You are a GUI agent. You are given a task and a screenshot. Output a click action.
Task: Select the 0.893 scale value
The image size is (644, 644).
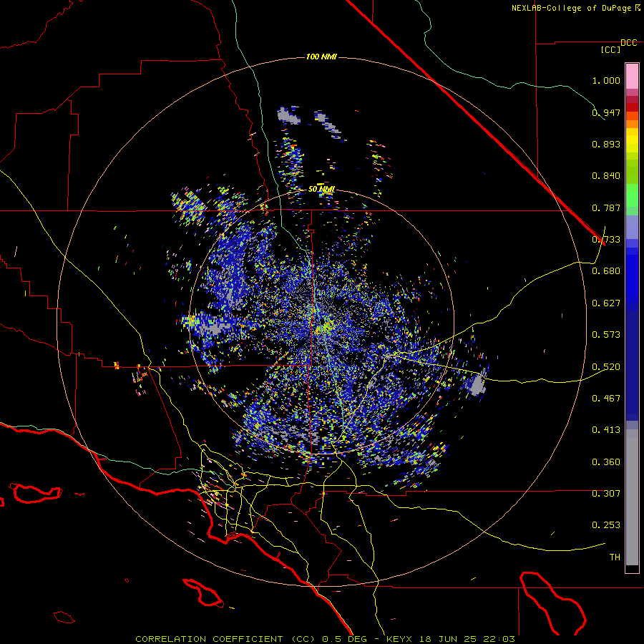pyautogui.click(x=606, y=144)
